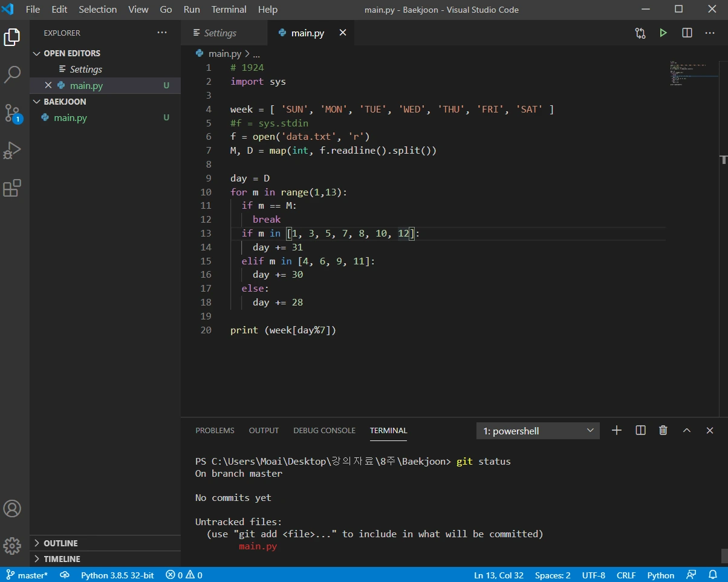Screen dimensions: 728x582
Task: Kill the terminal with trash icon
Action: point(663,430)
